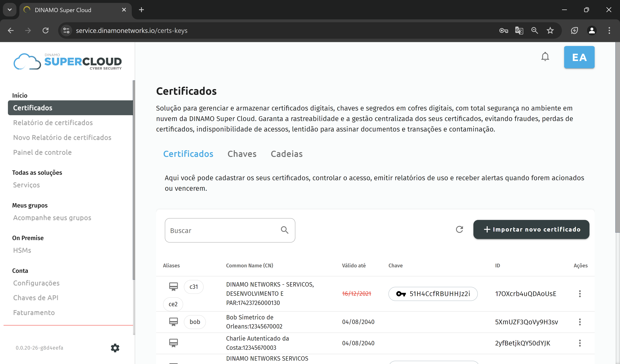Open the Chrome three-dot menu
This screenshot has width=620, height=364.
pyautogui.click(x=609, y=30)
